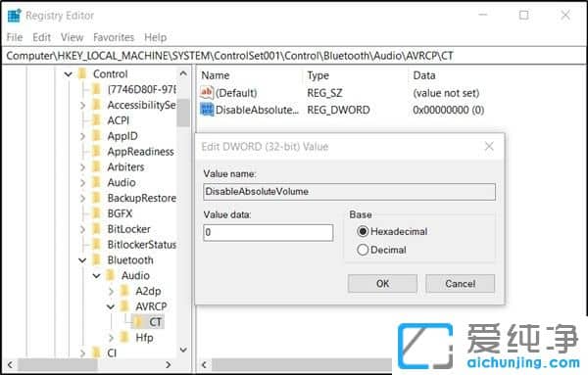Expand the AppID node
Viewport: 588px width, 375px height.
82,136
